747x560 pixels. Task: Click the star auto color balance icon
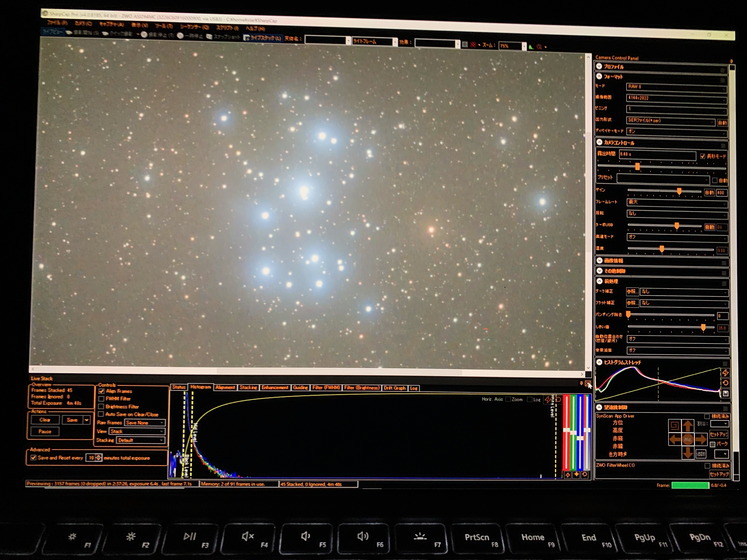click(x=576, y=474)
